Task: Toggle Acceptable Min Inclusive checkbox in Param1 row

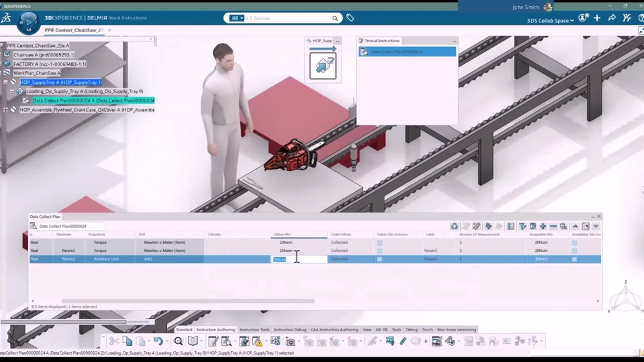Action: pos(574,251)
